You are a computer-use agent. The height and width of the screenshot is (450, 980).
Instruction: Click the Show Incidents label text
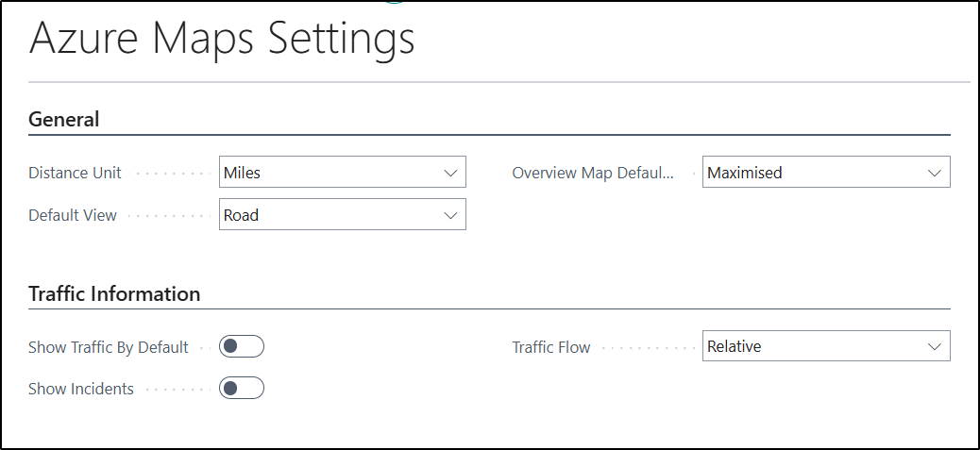pyautogui.click(x=81, y=389)
